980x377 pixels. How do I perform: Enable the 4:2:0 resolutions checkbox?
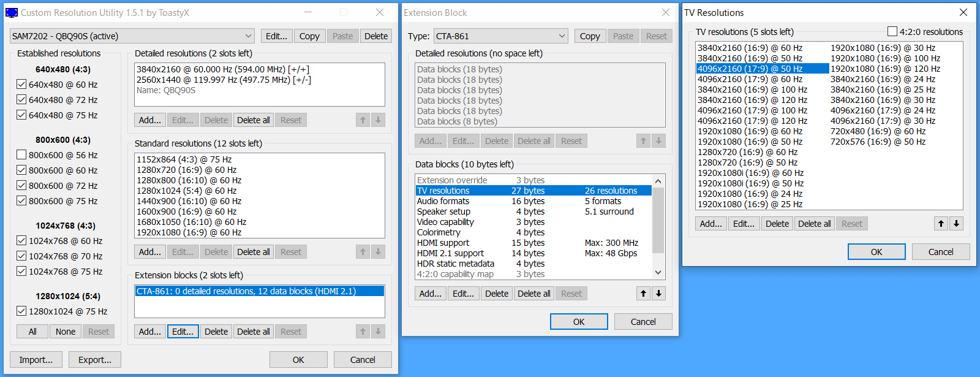(892, 32)
